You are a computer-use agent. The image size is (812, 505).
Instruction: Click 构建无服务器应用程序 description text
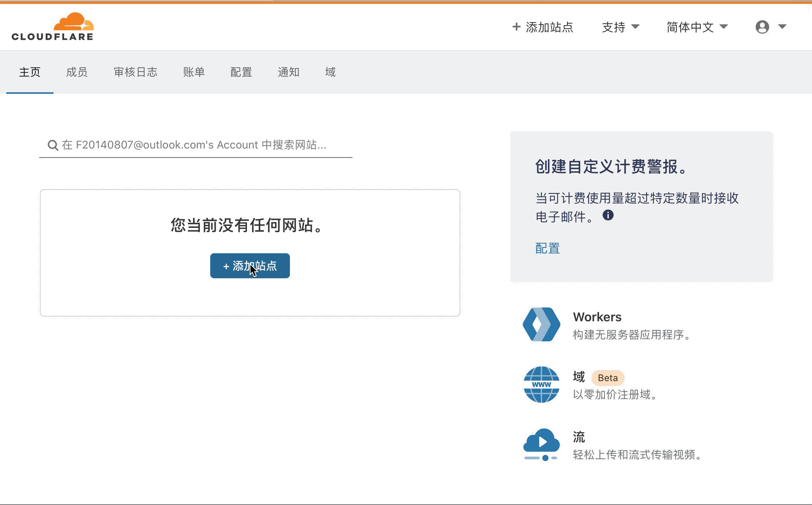(x=632, y=335)
